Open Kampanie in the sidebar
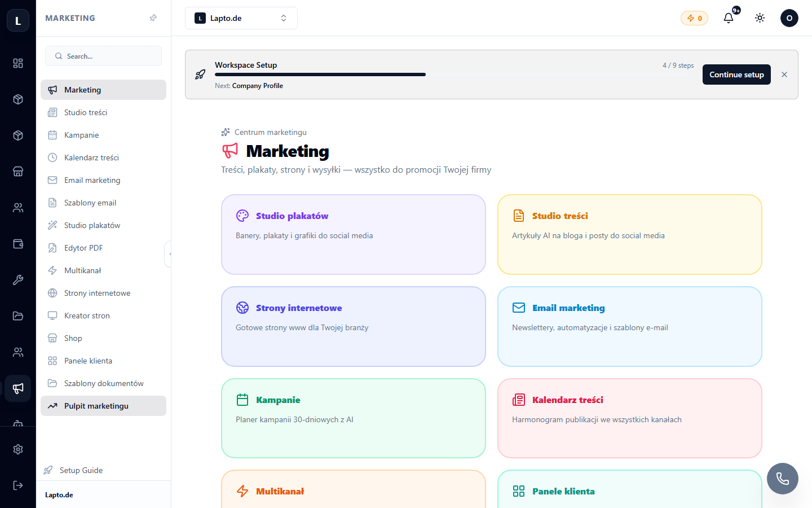The height and width of the screenshot is (508, 812). pyautogui.click(x=104, y=135)
